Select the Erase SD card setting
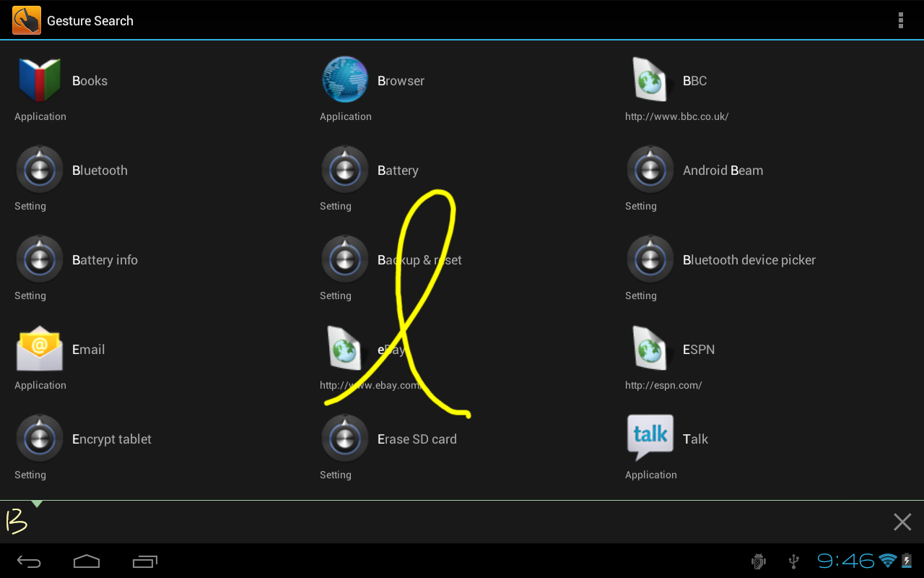Viewport: 924px width, 578px height. 417,439
